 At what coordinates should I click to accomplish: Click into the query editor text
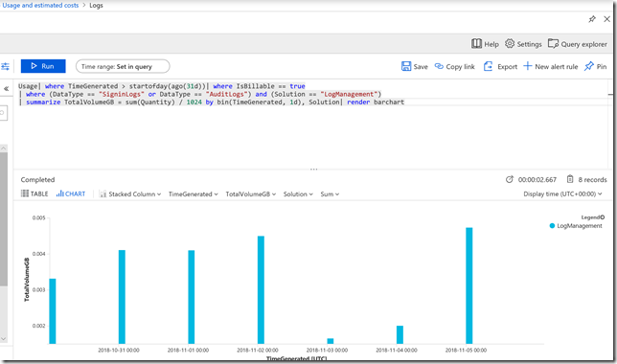pos(212,94)
